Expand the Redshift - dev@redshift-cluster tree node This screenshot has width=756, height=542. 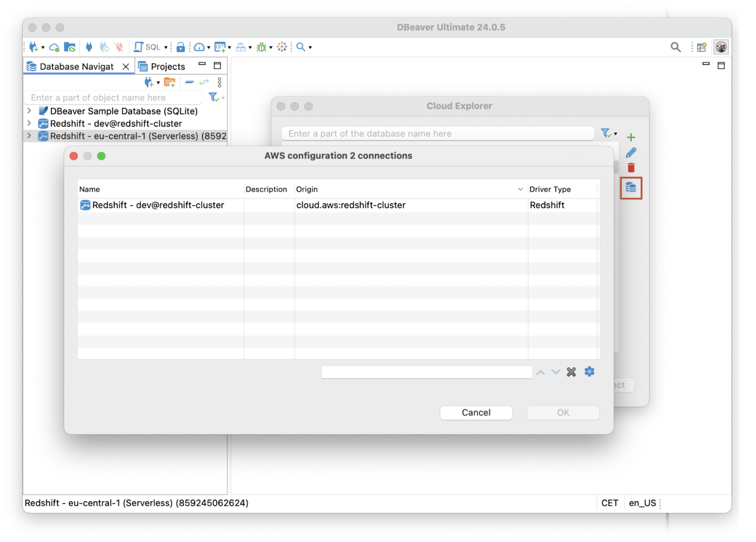click(x=29, y=123)
